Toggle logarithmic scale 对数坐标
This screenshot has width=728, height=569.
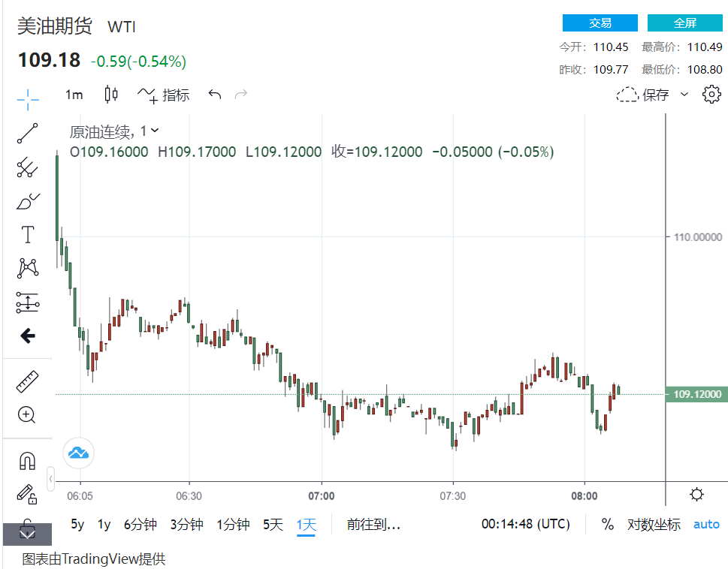[x=654, y=525]
